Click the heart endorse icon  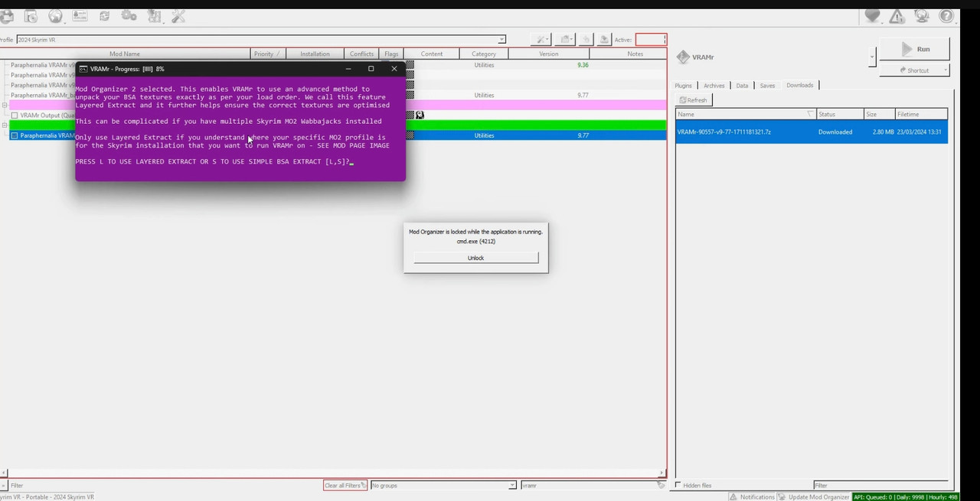point(872,16)
